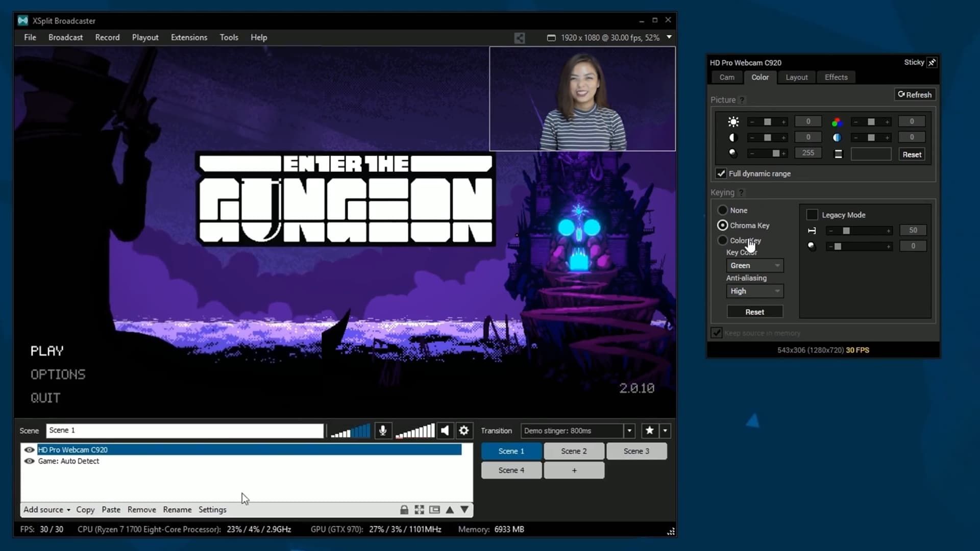
Task: Open the Anti-aliasing High dropdown
Action: (754, 291)
